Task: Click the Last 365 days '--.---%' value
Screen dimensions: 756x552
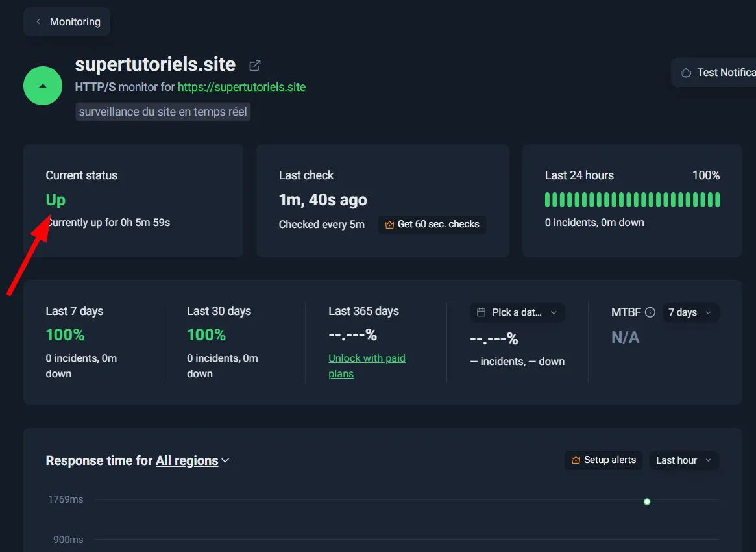Action: pyautogui.click(x=352, y=335)
